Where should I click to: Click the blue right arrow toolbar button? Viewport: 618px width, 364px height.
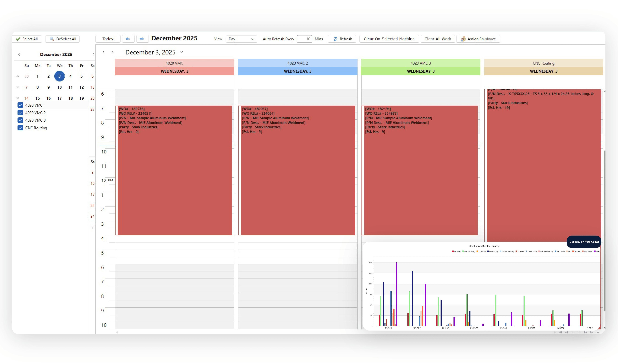(142, 39)
